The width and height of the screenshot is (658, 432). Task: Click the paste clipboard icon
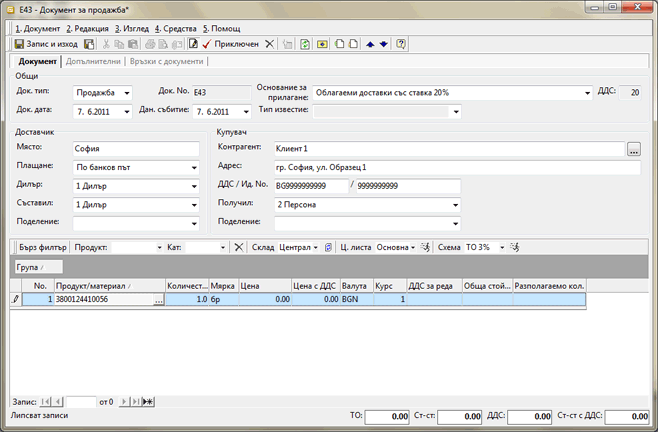click(133, 44)
